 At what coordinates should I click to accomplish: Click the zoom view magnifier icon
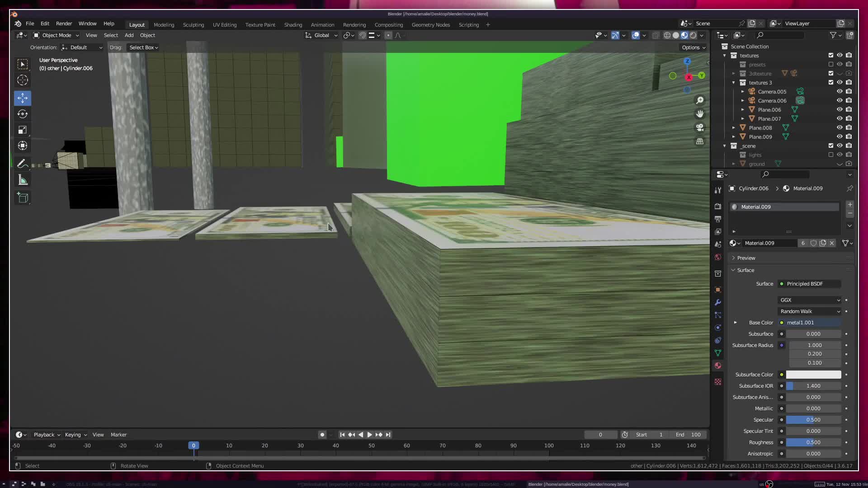pos(700,100)
